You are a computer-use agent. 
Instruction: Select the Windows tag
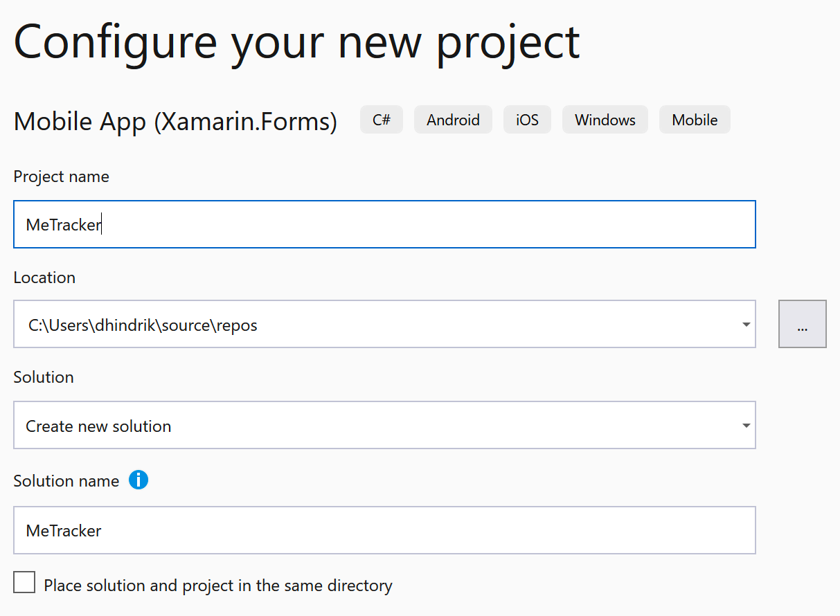(x=605, y=120)
